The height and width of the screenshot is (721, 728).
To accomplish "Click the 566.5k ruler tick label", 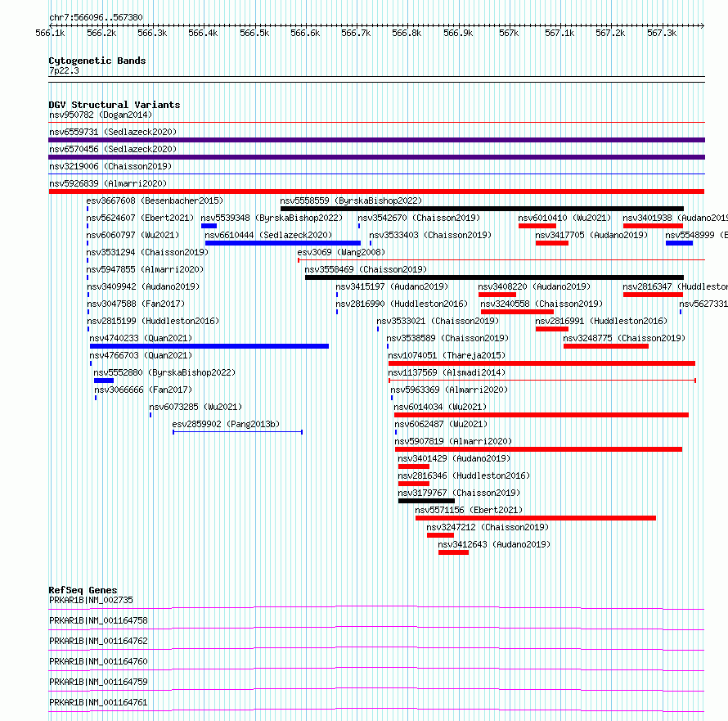I will pyautogui.click(x=254, y=33).
